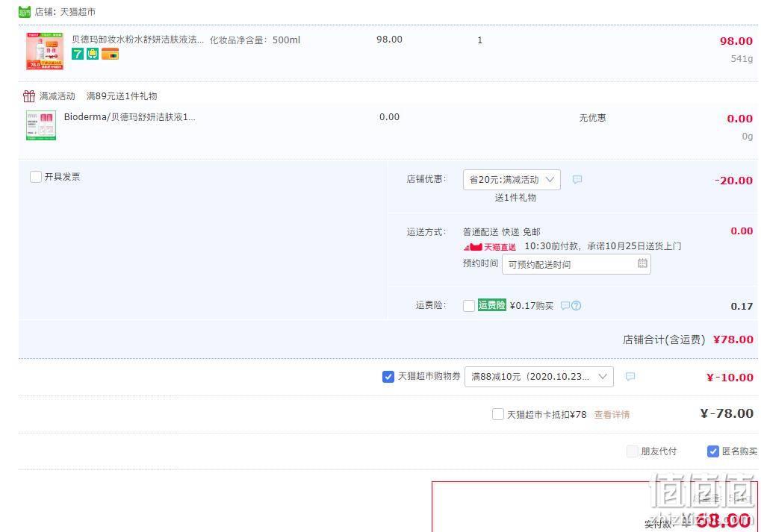Image resolution: width=761 pixels, height=532 pixels.
Task: Click the orange card payment badge
Action: (x=111, y=54)
